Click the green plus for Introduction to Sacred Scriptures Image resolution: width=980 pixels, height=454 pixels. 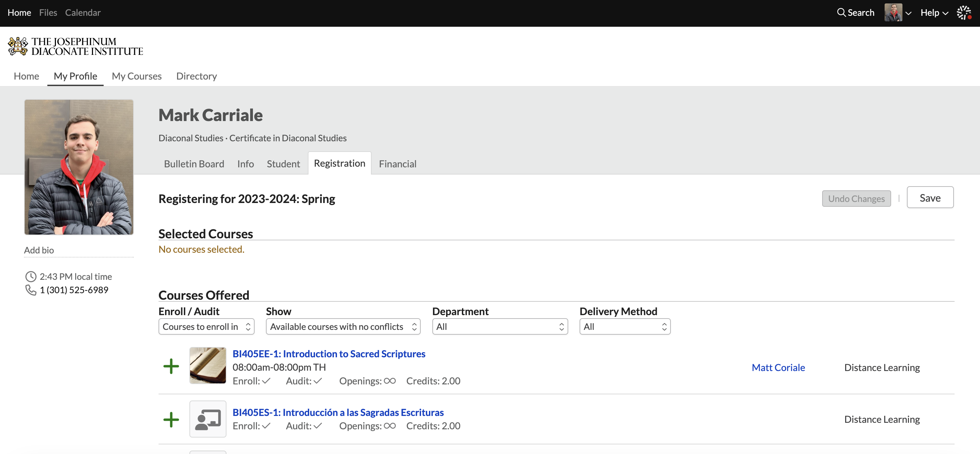[171, 366]
